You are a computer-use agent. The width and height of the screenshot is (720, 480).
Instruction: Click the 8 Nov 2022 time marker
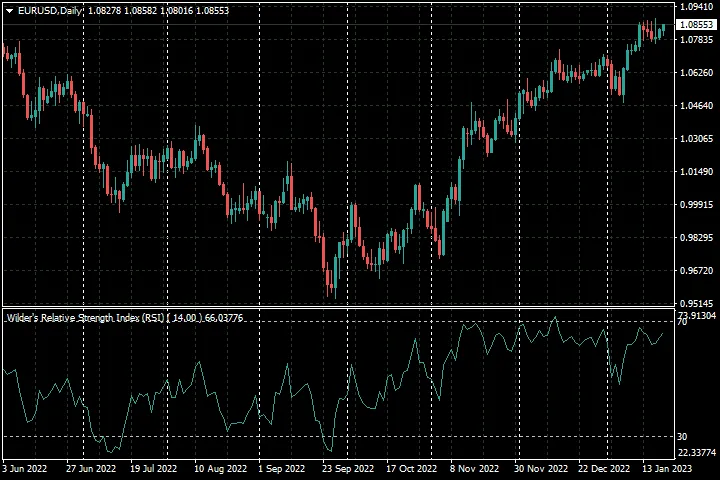point(474,468)
